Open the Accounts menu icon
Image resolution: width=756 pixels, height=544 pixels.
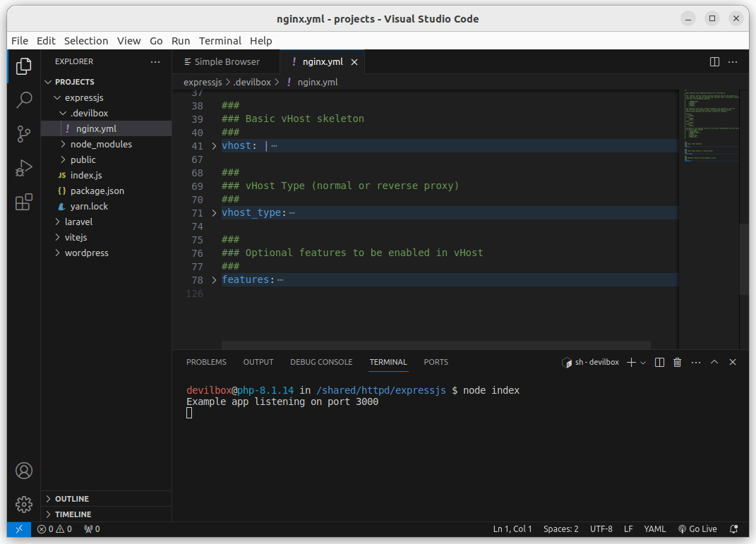coord(24,471)
